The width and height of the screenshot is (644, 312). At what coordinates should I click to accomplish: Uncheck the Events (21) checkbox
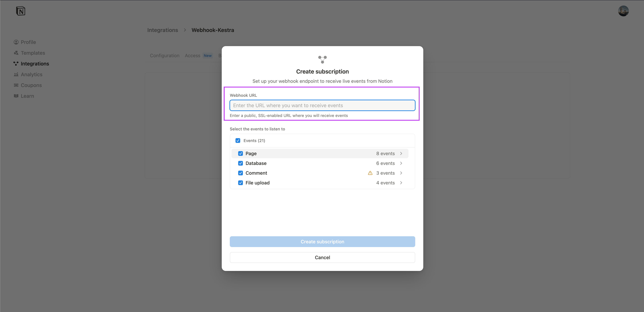point(238,141)
